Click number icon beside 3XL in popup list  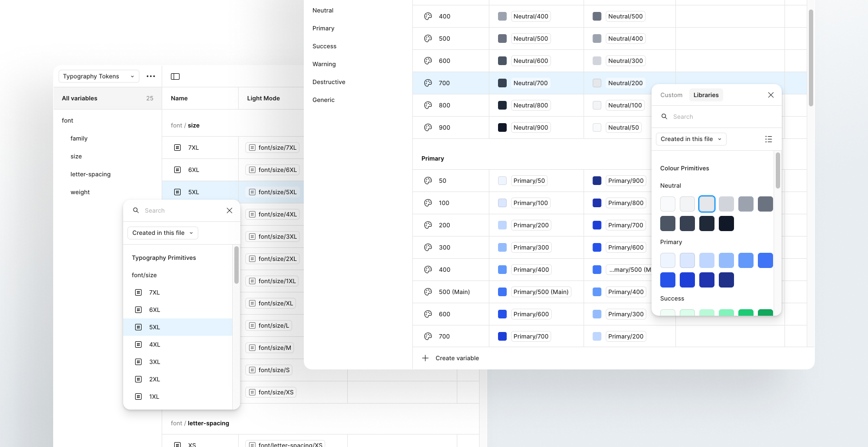[138, 362]
